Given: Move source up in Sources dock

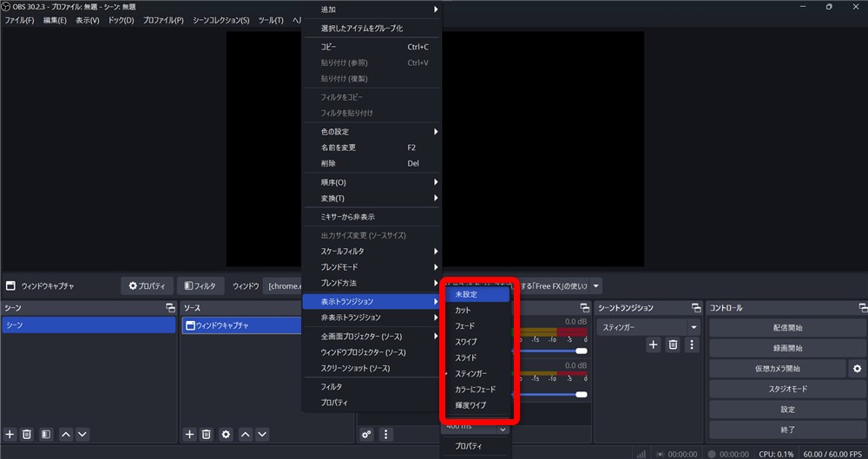Looking at the screenshot, I should point(246,435).
